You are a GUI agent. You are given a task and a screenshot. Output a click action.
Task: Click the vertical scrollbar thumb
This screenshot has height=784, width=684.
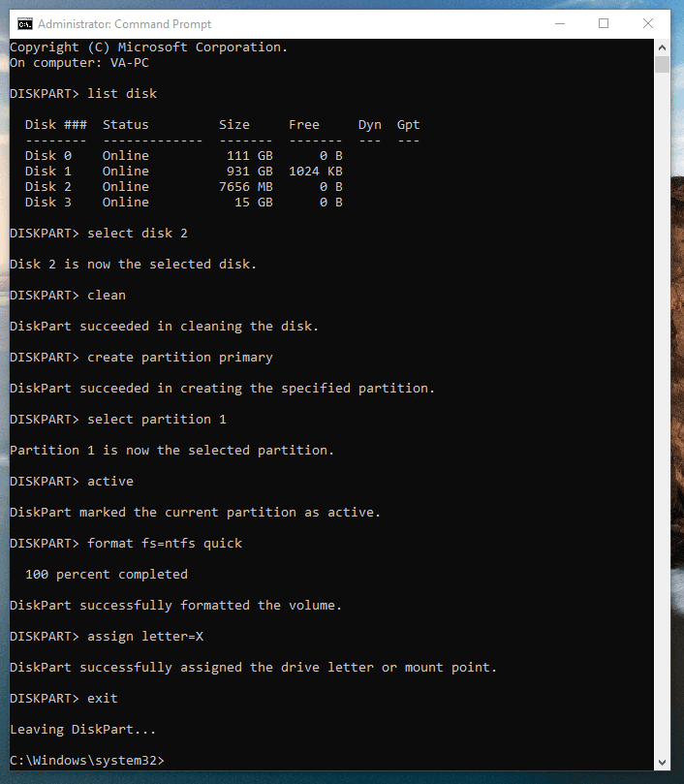(x=662, y=65)
